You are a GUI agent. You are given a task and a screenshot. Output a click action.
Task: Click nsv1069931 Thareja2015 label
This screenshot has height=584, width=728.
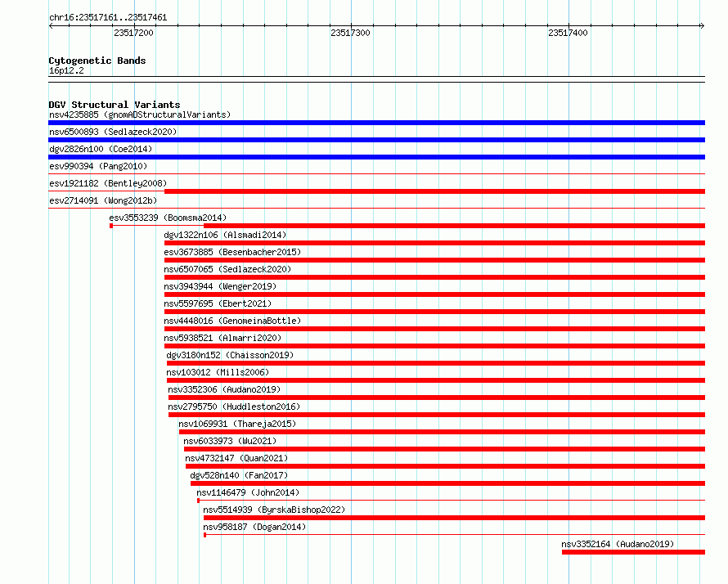pos(237,424)
